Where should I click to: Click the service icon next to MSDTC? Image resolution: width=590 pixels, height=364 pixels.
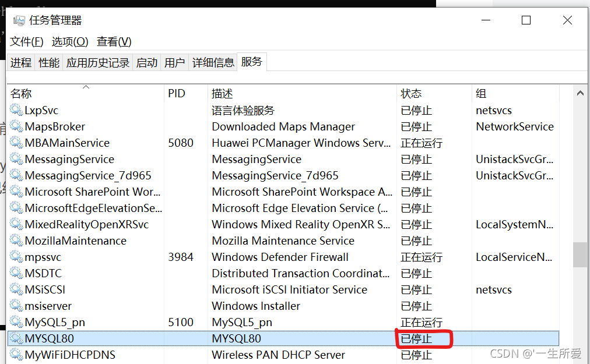tap(16, 273)
